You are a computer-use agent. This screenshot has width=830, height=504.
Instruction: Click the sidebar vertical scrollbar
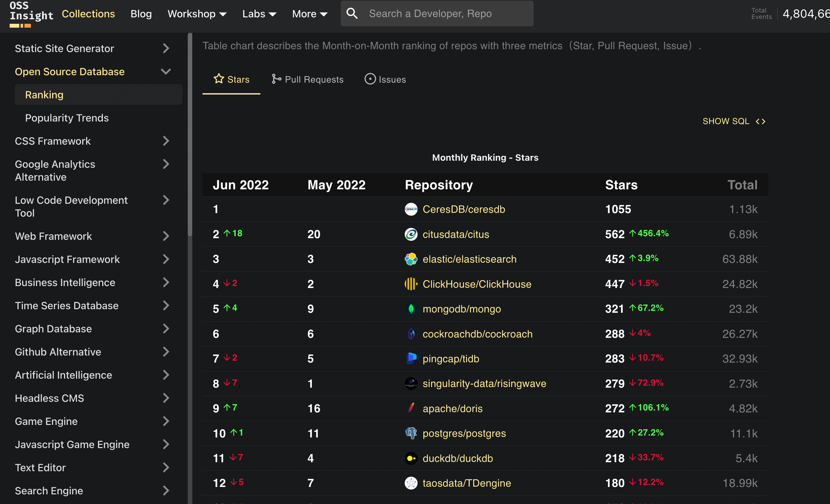[x=190, y=135]
